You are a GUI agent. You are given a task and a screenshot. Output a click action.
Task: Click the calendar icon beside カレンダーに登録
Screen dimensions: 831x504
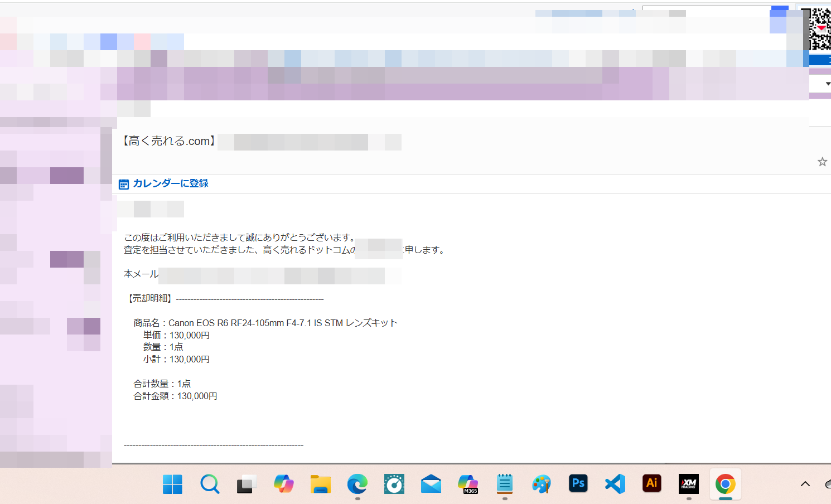tap(123, 183)
